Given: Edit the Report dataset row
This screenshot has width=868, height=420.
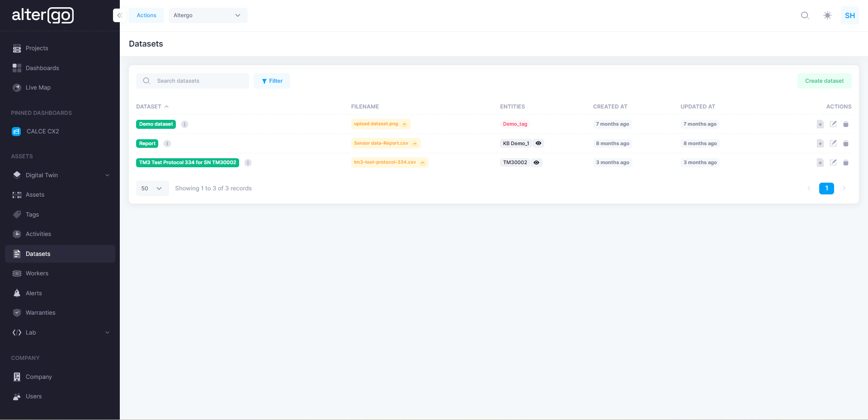Looking at the screenshot, I should 833,143.
